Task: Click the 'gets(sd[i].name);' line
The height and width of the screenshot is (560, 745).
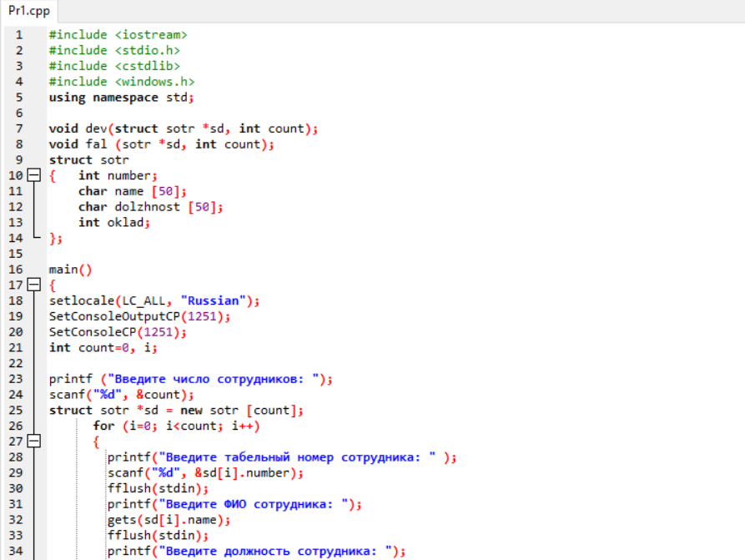Action: click(169, 520)
